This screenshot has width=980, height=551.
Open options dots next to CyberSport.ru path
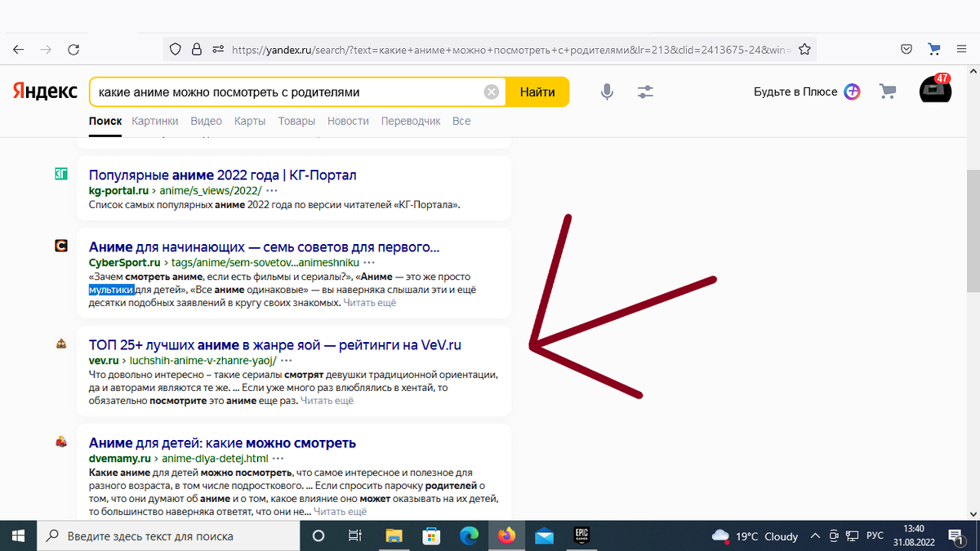(369, 262)
